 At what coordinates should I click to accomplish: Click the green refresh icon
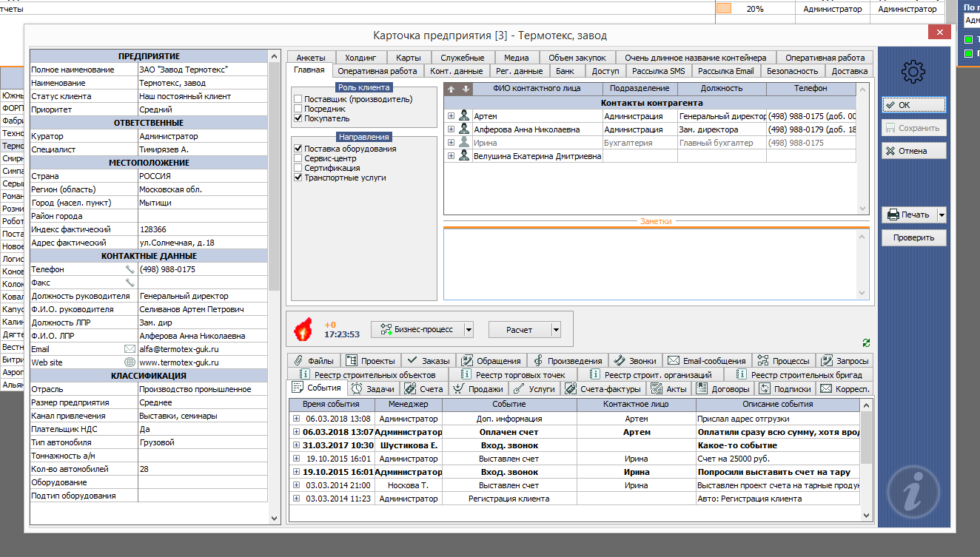(866, 342)
